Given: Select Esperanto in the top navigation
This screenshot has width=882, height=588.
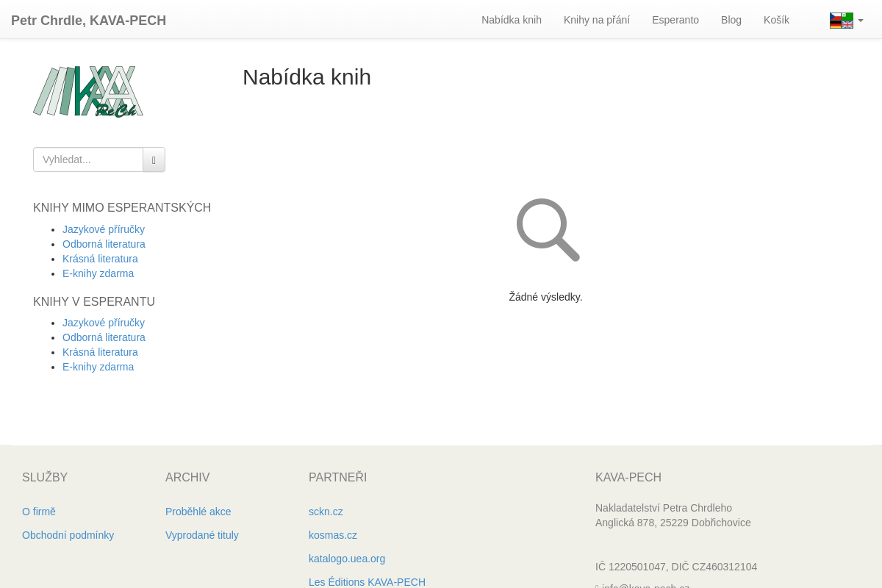Looking at the screenshot, I should pyautogui.click(x=675, y=20).
